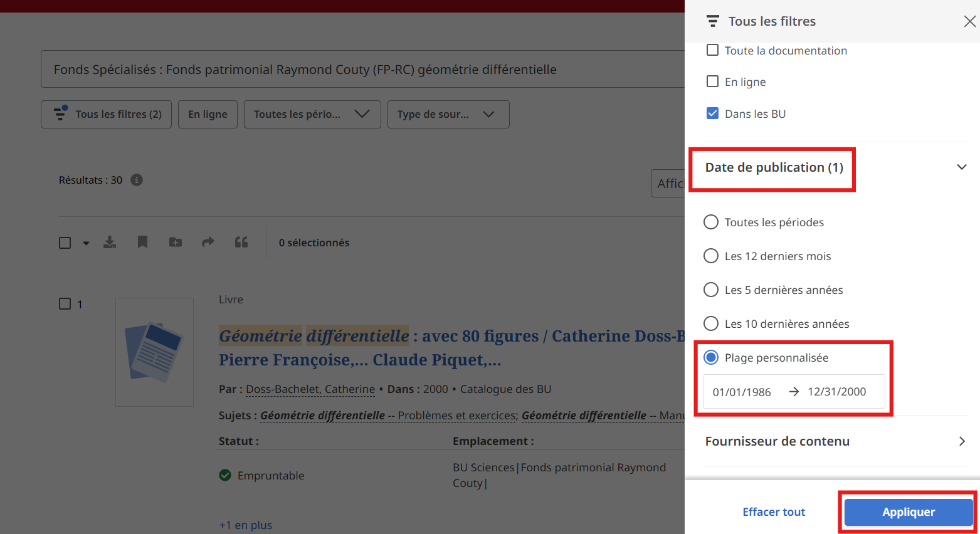This screenshot has height=534, width=980.
Task: Collapse the Date de publication section
Action: (961, 167)
